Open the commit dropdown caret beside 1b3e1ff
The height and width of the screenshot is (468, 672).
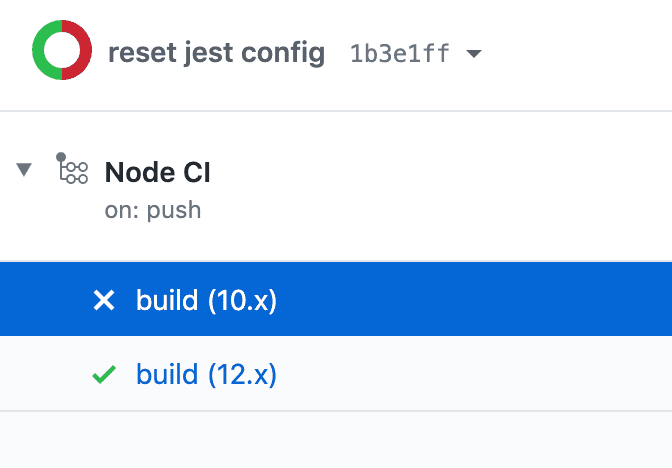[x=474, y=53]
